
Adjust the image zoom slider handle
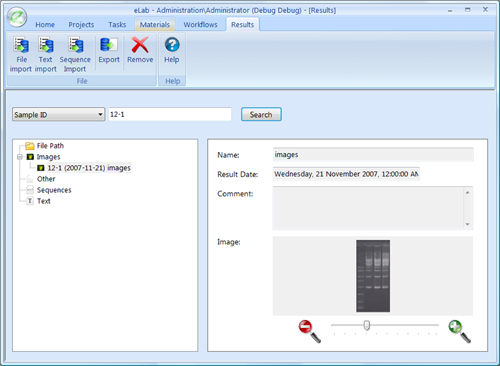click(367, 325)
